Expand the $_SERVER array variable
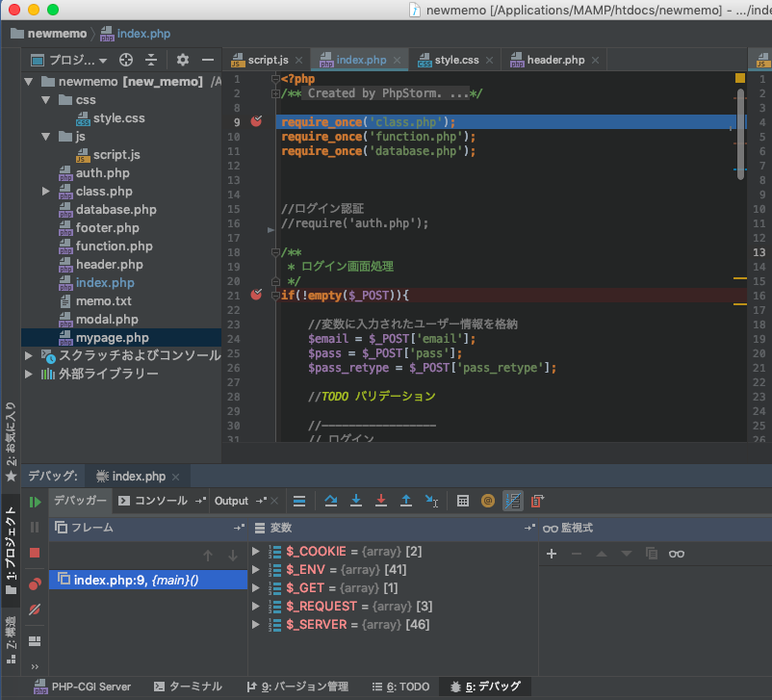Image resolution: width=772 pixels, height=700 pixels. tap(256, 625)
